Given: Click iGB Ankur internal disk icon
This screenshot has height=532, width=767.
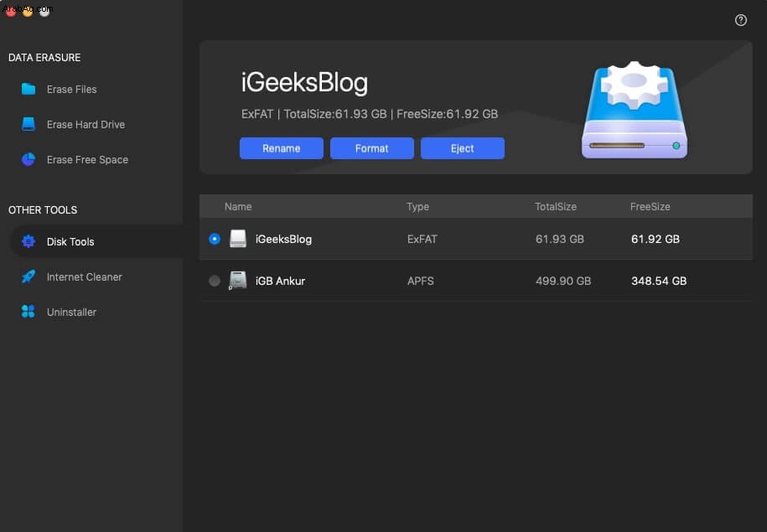Looking at the screenshot, I should point(238,281).
